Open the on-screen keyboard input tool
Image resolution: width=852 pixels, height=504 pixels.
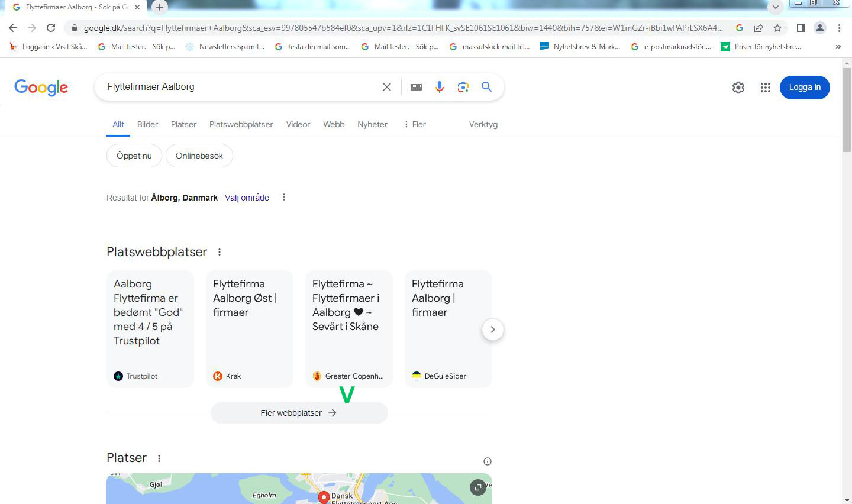tap(416, 87)
